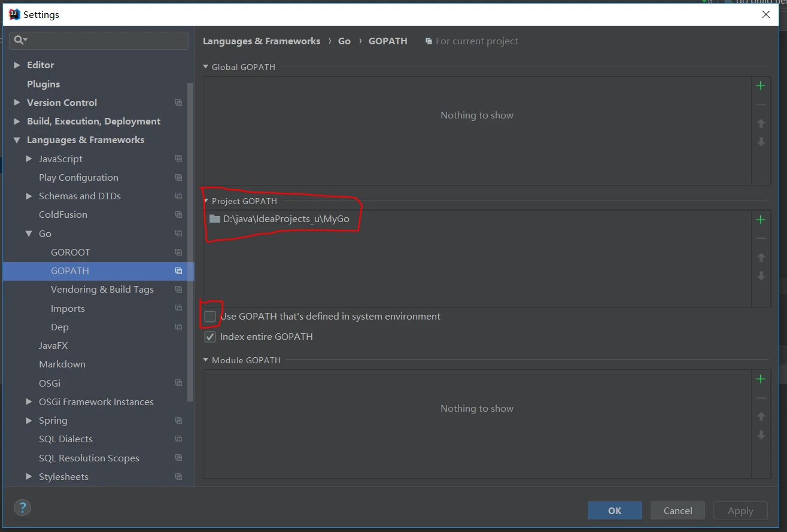The height and width of the screenshot is (532, 787).
Task: Click project-level icon next to Play Configuration
Action: click(178, 178)
